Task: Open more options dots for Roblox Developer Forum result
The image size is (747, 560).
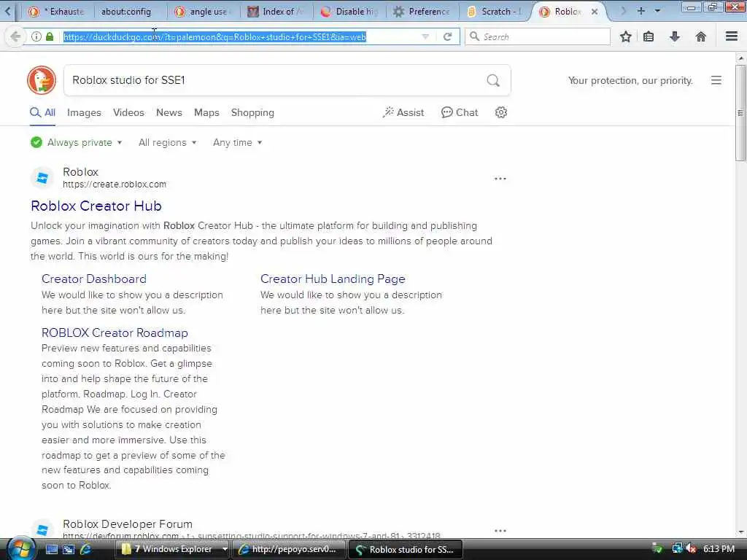Action: [500, 531]
